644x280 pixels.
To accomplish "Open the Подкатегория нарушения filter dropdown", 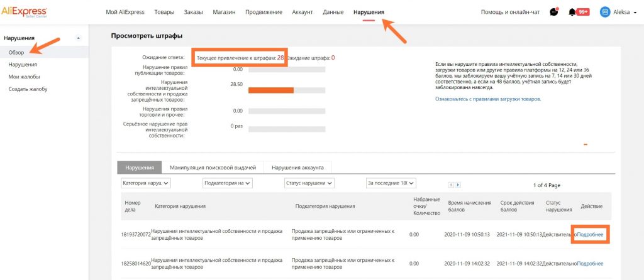I will click(228, 183).
